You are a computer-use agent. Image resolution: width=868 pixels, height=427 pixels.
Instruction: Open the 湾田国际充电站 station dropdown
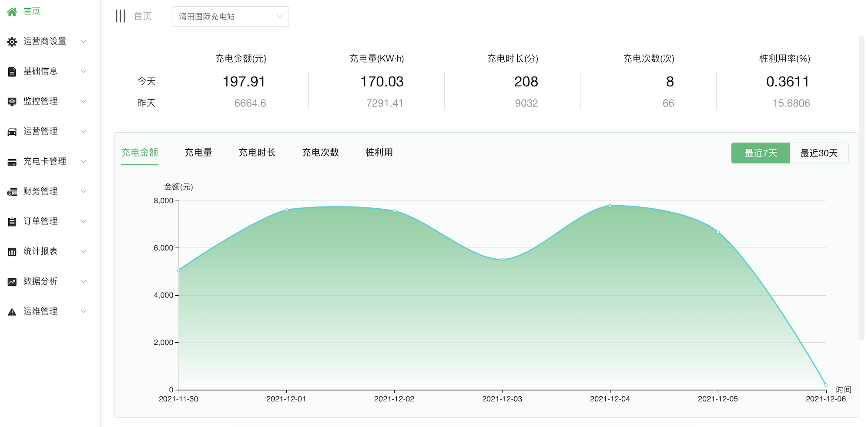click(x=230, y=17)
